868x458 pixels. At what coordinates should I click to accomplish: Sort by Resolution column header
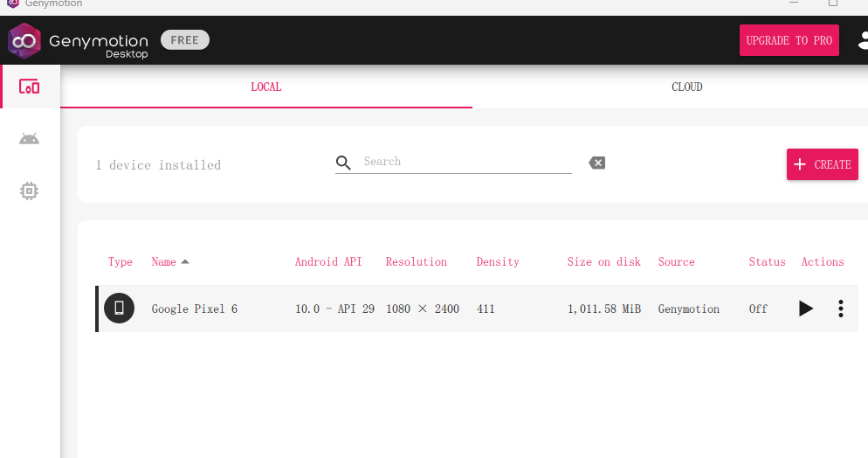417,262
